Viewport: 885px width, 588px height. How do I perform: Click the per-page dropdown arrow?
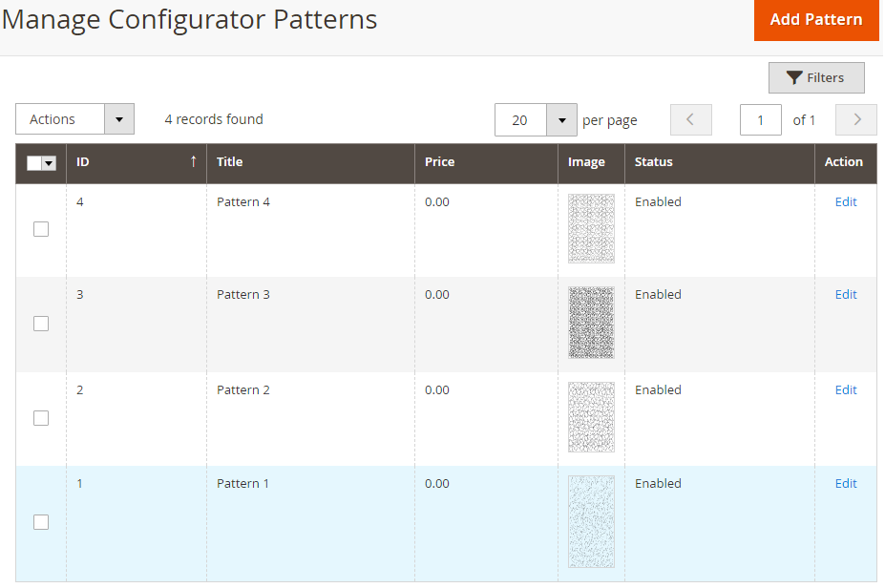562,119
